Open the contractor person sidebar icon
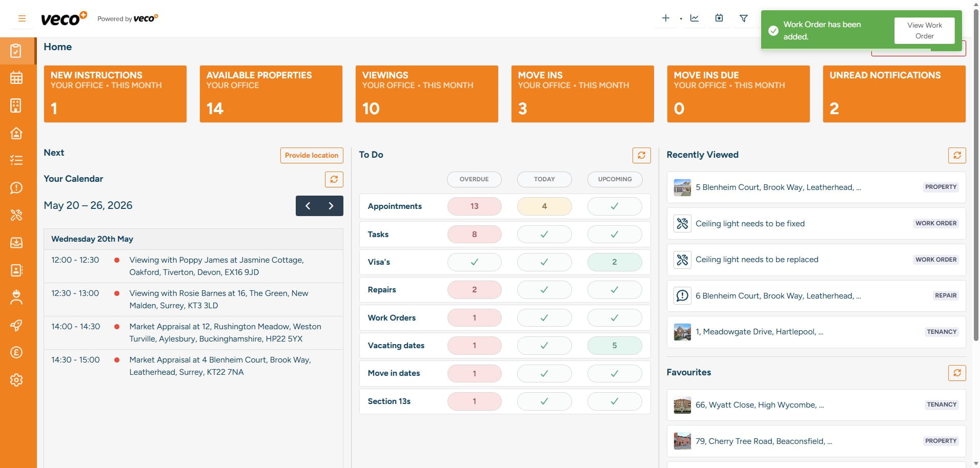The image size is (980, 468). (x=16, y=297)
